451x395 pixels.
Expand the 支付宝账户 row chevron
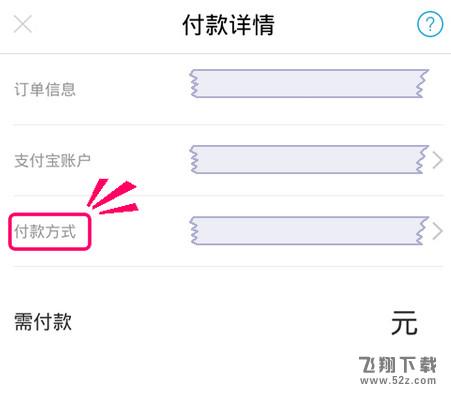[x=437, y=160]
